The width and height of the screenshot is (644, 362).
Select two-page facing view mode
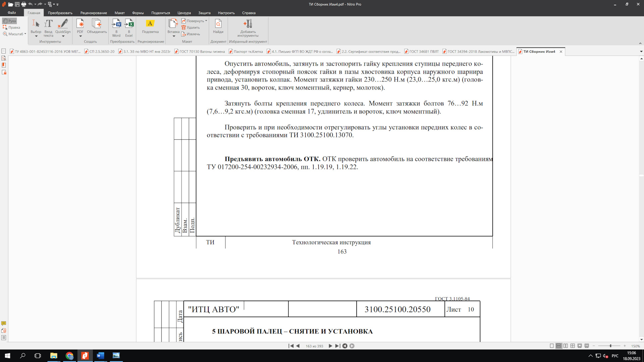(x=566, y=346)
